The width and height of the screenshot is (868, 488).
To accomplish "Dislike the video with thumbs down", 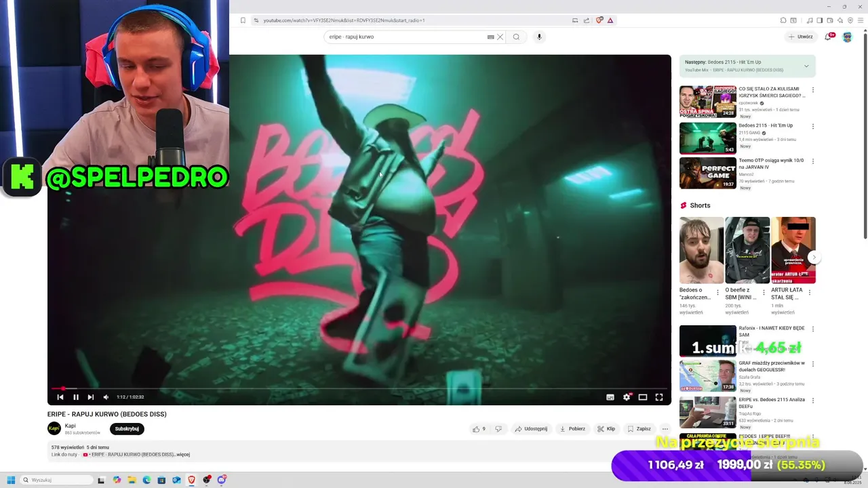I will point(498,428).
